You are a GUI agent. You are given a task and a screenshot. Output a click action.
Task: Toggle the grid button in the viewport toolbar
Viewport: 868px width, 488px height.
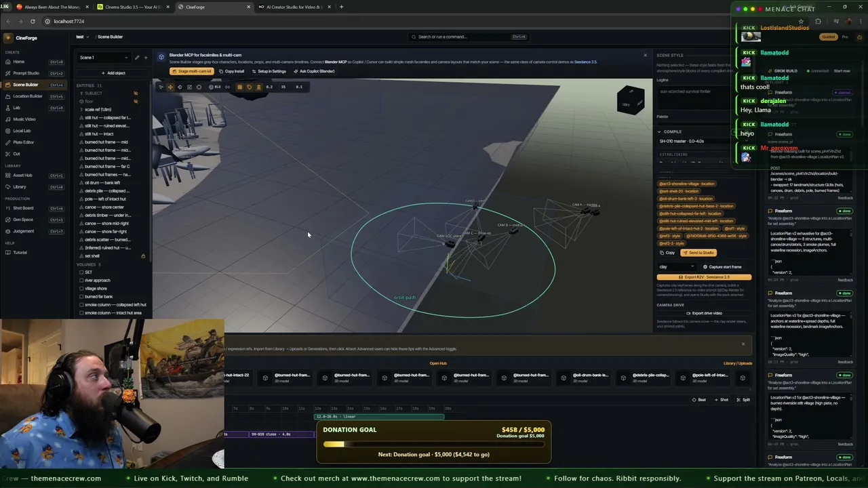pyautogui.click(x=239, y=87)
